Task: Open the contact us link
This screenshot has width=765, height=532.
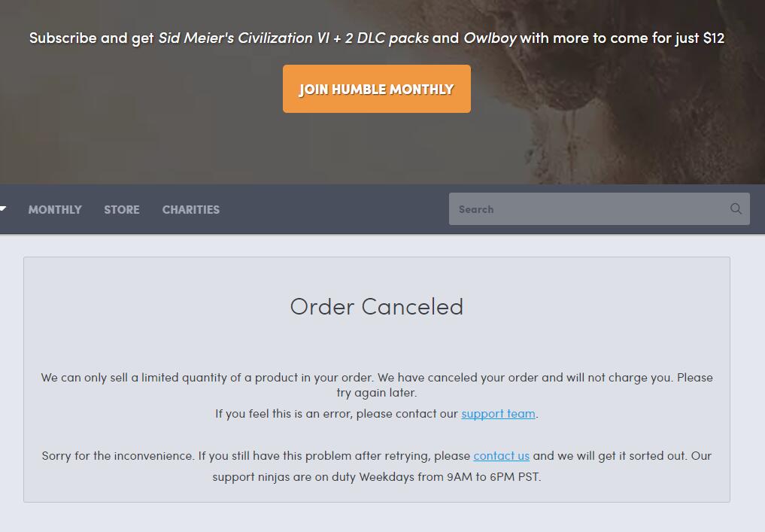Action: 501,456
